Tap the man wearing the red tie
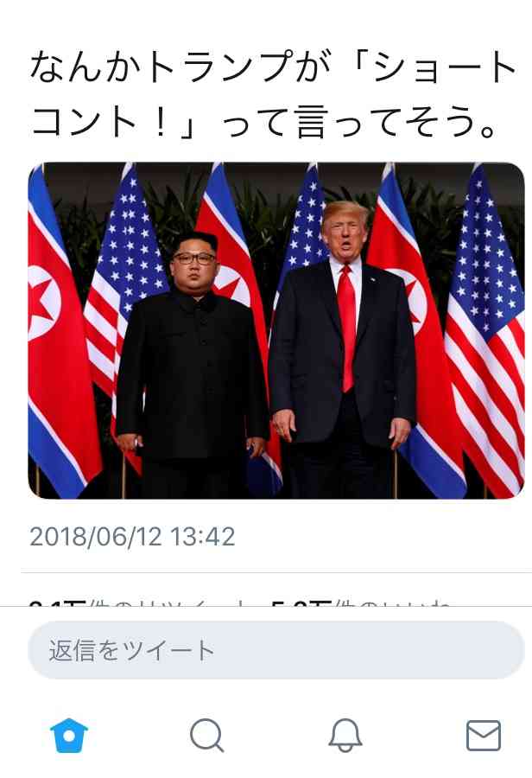 pos(342,348)
